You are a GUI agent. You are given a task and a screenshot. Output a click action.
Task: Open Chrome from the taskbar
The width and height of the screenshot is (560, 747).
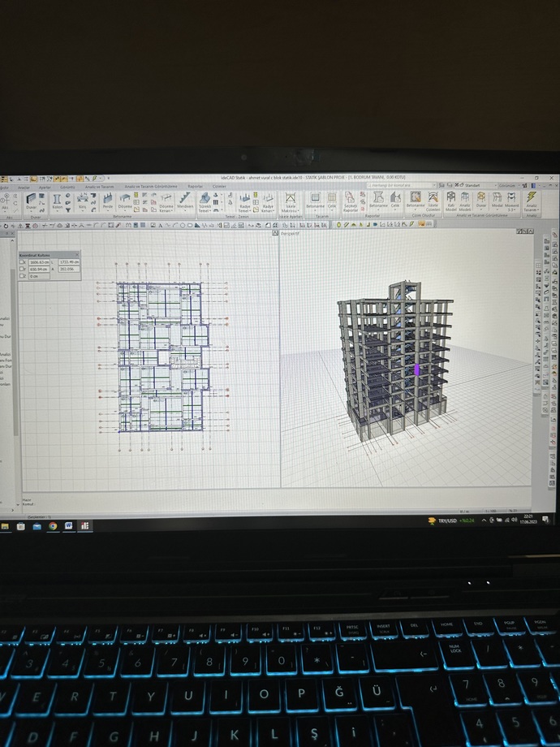(53, 526)
